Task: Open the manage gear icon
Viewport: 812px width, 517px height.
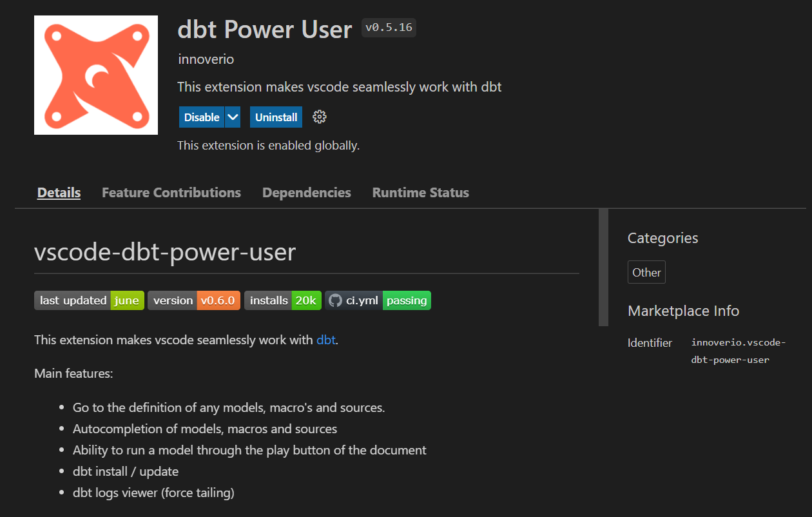Action: pyautogui.click(x=320, y=117)
